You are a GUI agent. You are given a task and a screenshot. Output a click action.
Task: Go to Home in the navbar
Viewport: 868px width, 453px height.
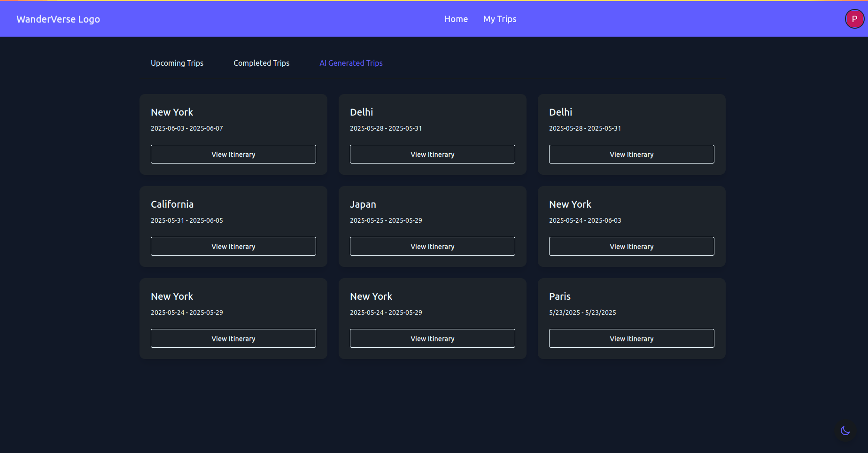(456, 19)
